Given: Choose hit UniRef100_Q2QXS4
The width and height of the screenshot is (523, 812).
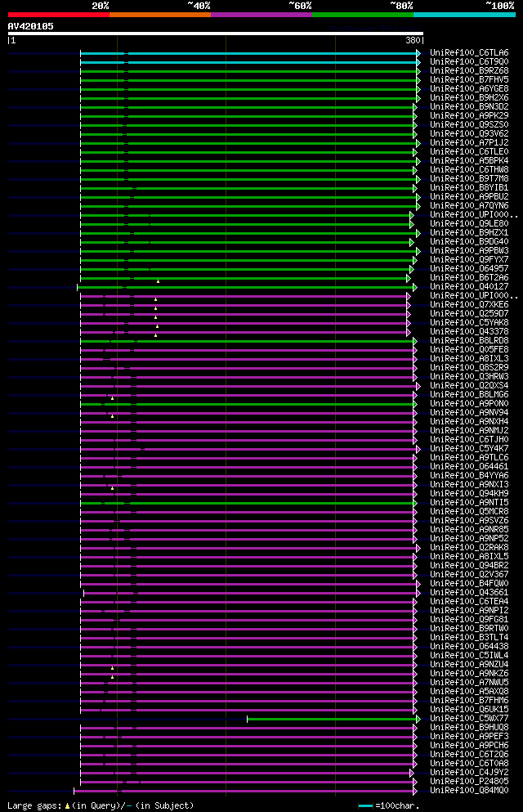Looking at the screenshot, I should pyautogui.click(x=469, y=386).
